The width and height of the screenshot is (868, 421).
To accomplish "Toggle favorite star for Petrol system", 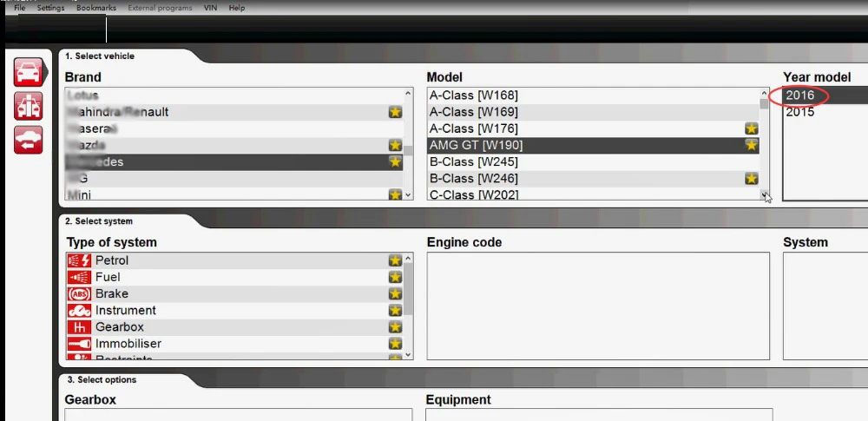I will coord(395,260).
